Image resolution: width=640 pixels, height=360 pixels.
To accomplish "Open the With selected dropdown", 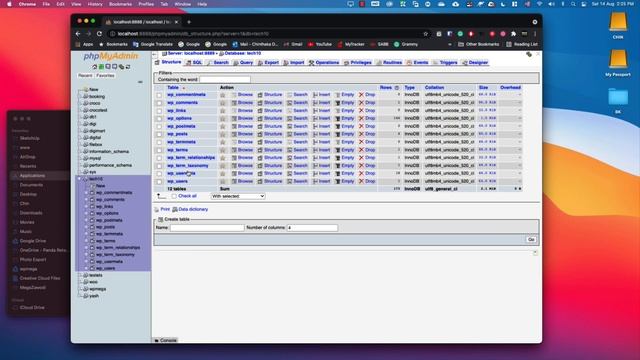I will tap(238, 196).
